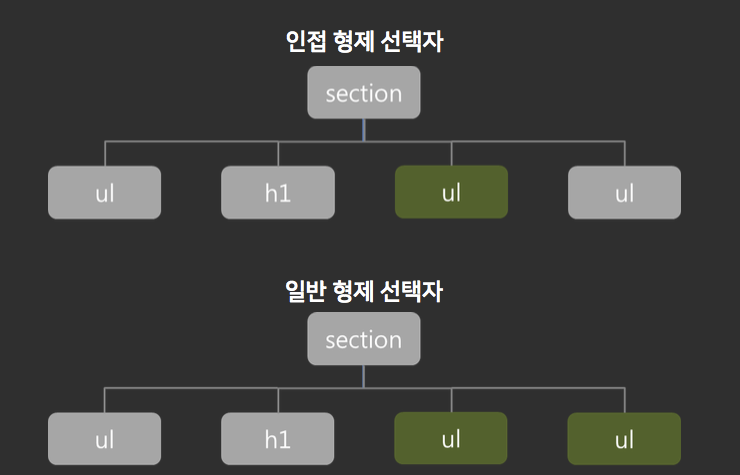Select h1 node in the 인접 형제 선택자 tree
The image size is (740, 475).
pyautogui.click(x=278, y=192)
